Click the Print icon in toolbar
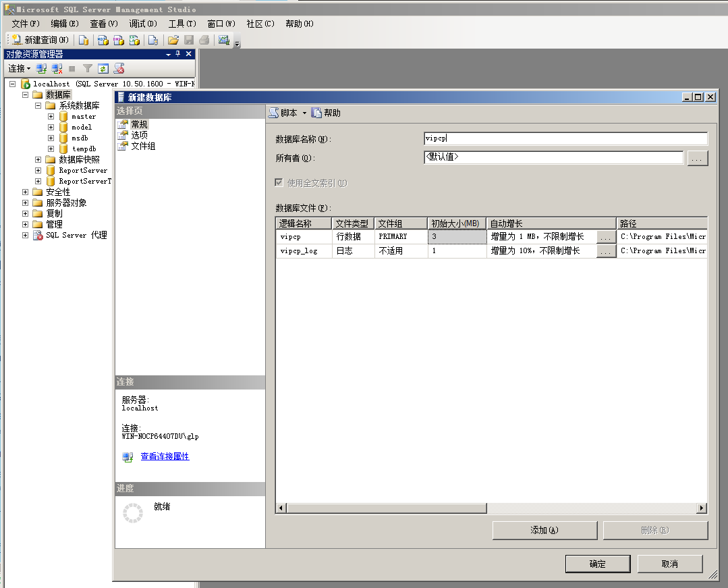Image resolution: width=728 pixels, height=588 pixels. pyautogui.click(x=204, y=40)
